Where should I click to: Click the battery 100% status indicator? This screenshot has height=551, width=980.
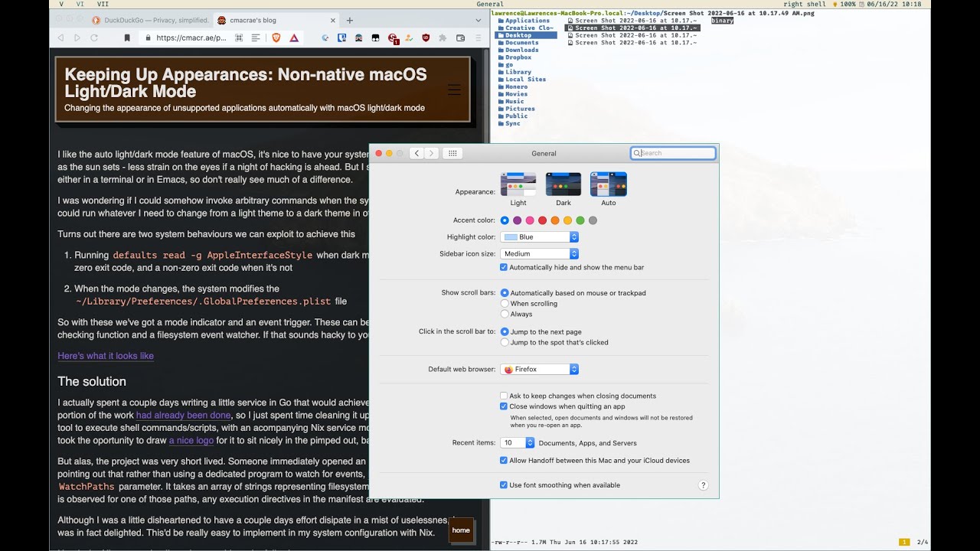[x=843, y=5]
